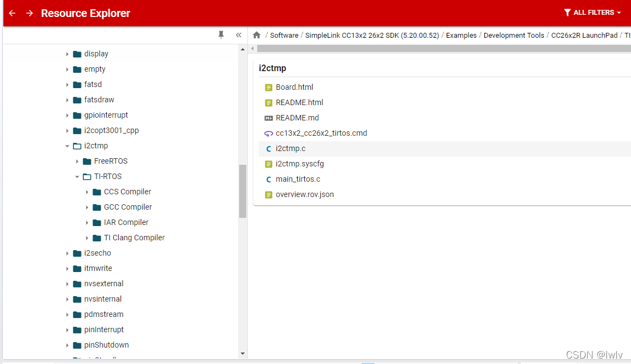
Task: Expand the fatsd folder arrow
Action: 67,84
